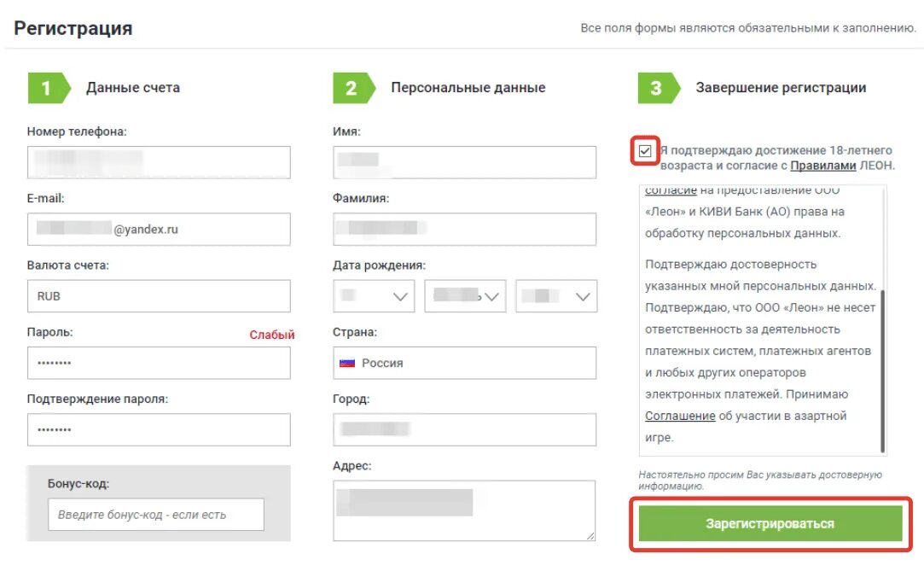The width and height of the screenshot is (924, 577).
Task: Click the Russian flag icon in Страна field
Action: click(347, 363)
